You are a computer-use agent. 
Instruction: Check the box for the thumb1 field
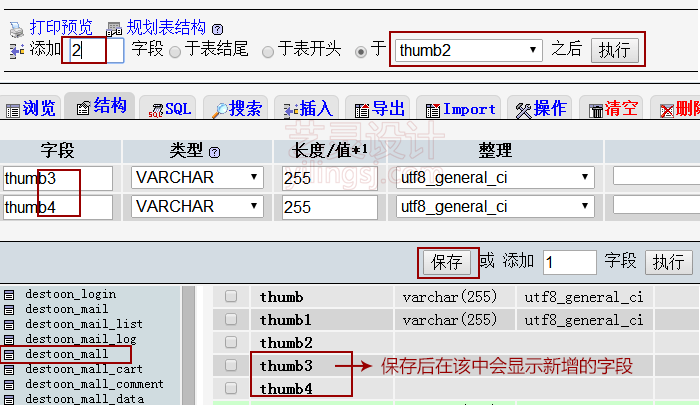click(x=231, y=319)
